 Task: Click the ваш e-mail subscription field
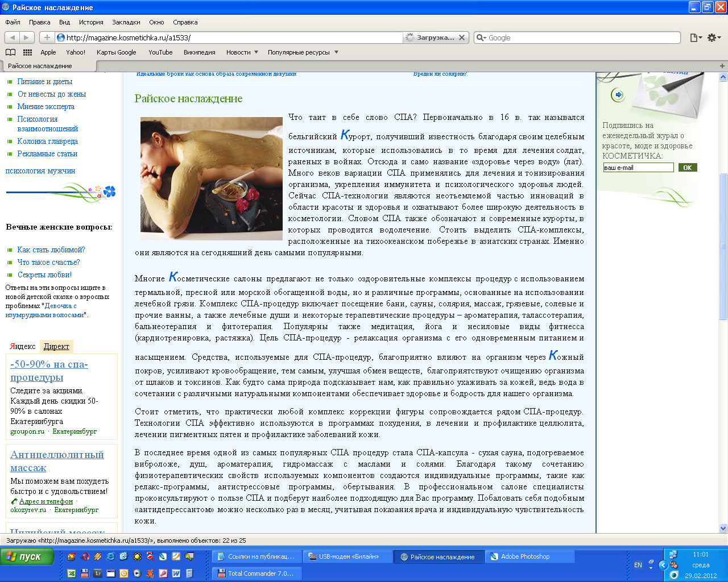click(638, 168)
